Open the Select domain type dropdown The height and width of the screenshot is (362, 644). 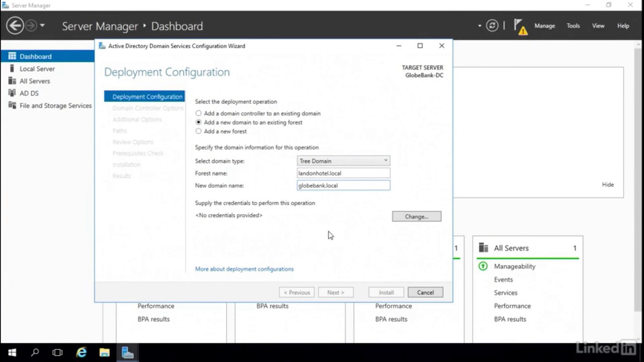pos(344,161)
